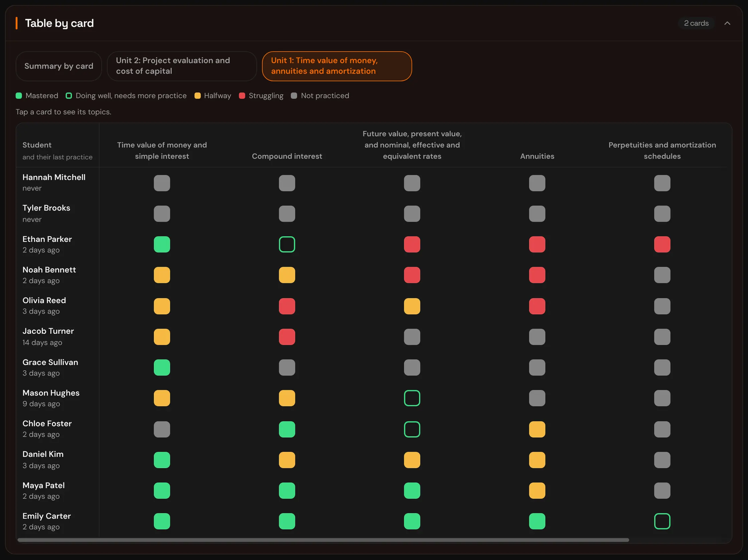Image resolution: width=748 pixels, height=560 pixels.
Task: Click the Struggling legend label
Action: tap(266, 96)
